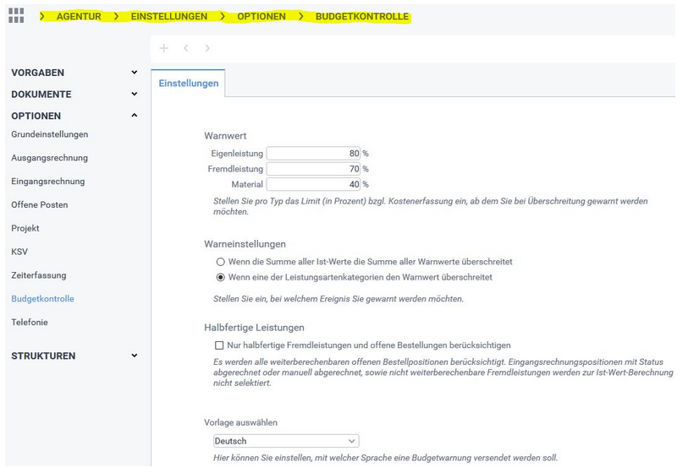Viewport: 688px width, 473px height.
Task: Open Grundeinstellungen in the sidebar
Action: click(x=49, y=134)
